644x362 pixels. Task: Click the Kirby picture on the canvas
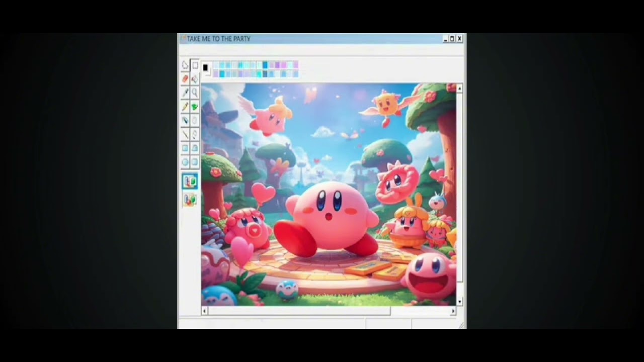(329, 195)
